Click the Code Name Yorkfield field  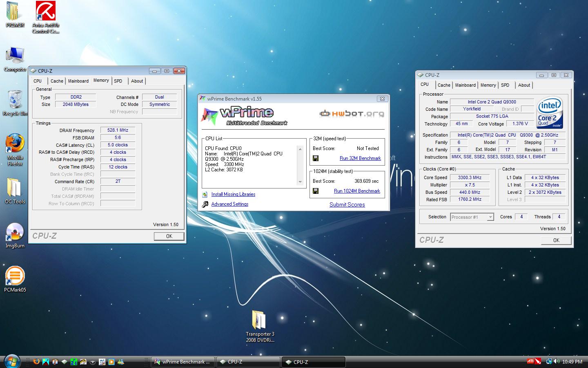coord(472,109)
